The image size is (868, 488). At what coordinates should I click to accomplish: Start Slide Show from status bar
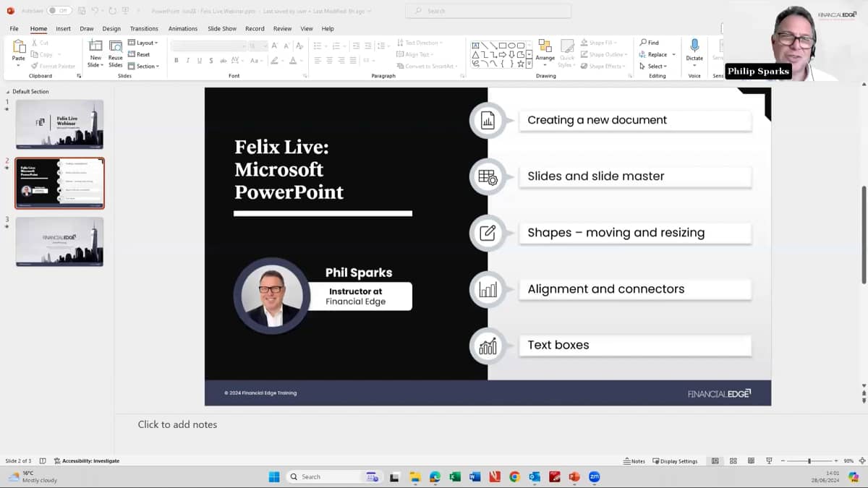[x=769, y=461]
